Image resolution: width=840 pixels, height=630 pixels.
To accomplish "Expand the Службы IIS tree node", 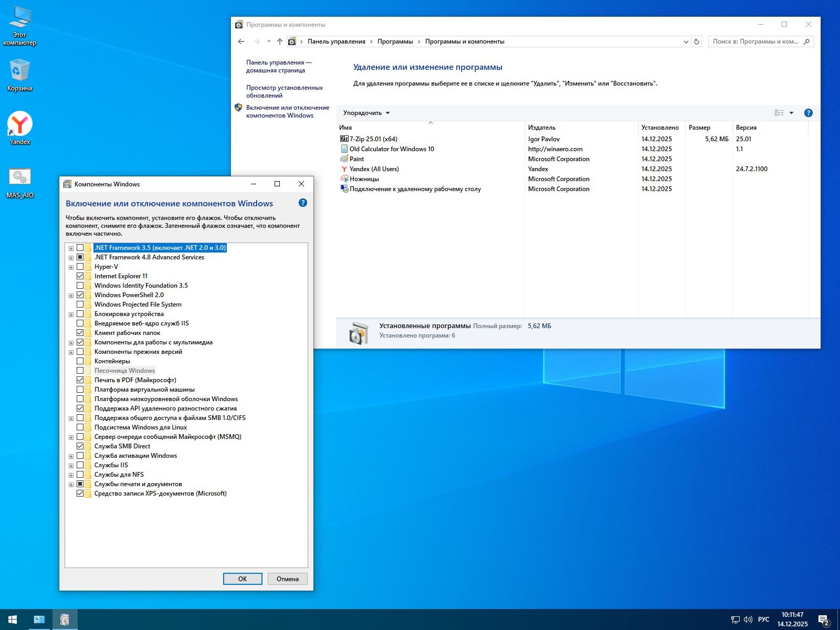I will tap(71, 466).
